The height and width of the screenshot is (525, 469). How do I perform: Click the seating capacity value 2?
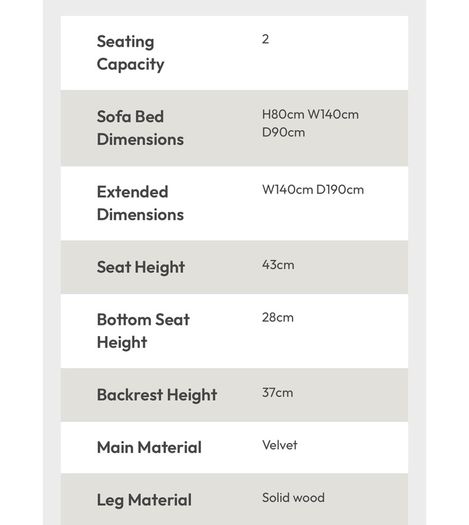point(265,39)
